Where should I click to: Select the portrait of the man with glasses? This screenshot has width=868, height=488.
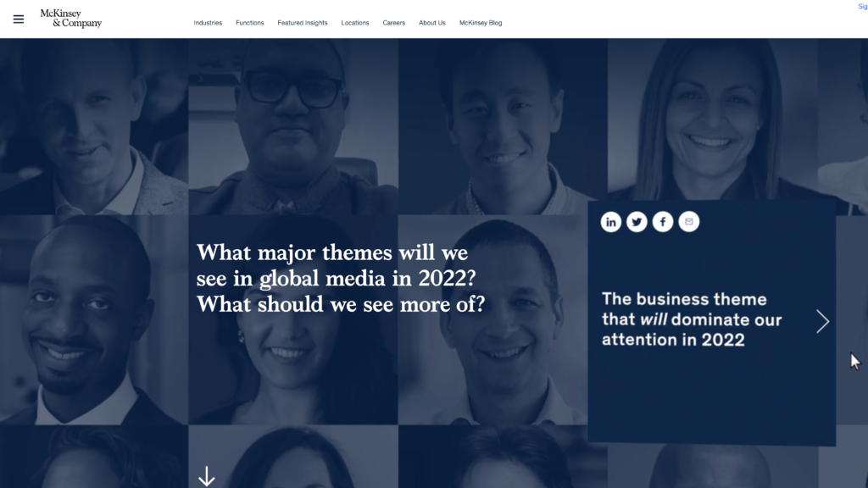pyautogui.click(x=292, y=126)
